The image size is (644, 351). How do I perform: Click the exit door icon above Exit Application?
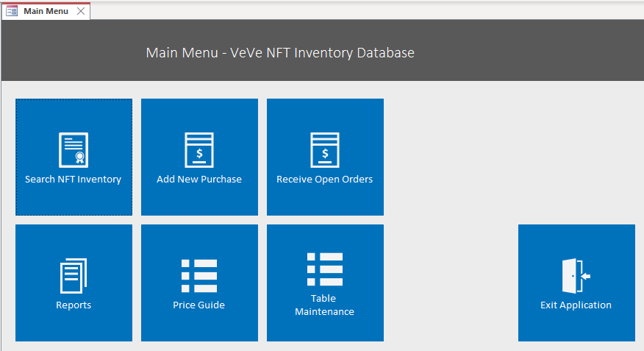(x=576, y=276)
